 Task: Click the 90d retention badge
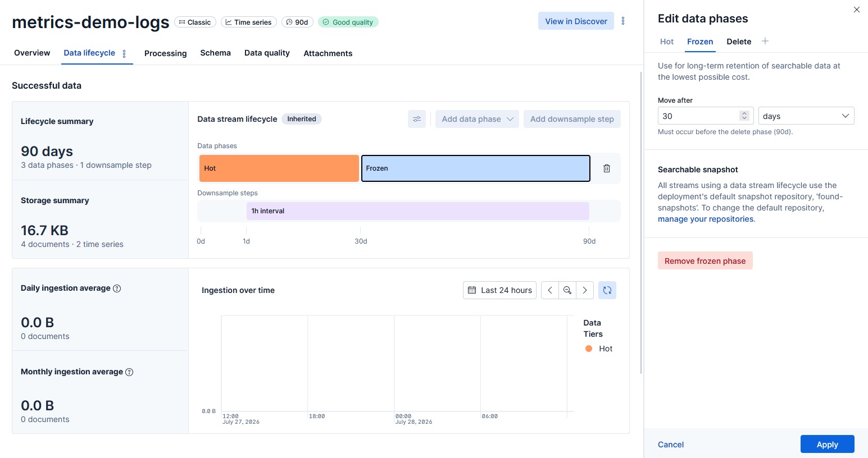tap(297, 22)
